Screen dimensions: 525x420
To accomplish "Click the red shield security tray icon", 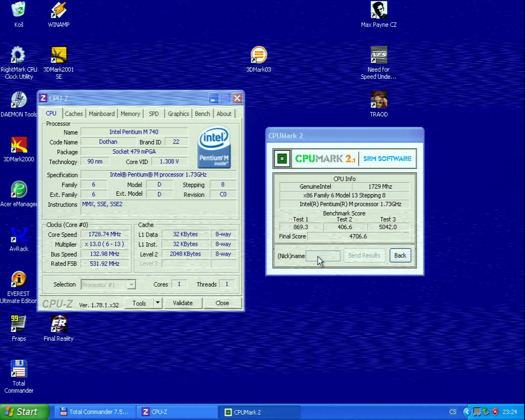I will tap(495, 412).
